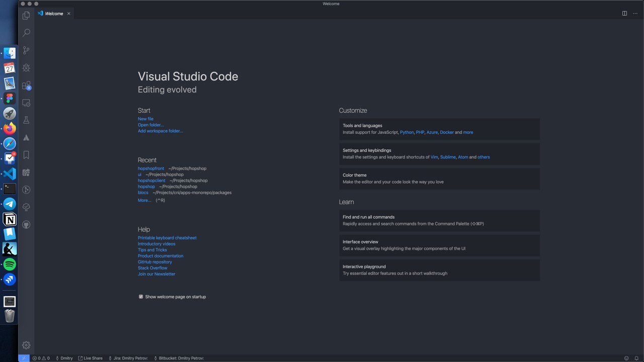Open notifications bell in status bar
Screen dimensions: 644x362
pos(636,358)
